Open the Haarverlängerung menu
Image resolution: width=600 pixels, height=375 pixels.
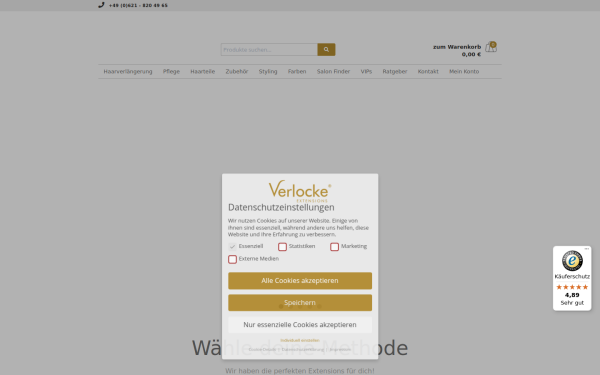(128, 72)
